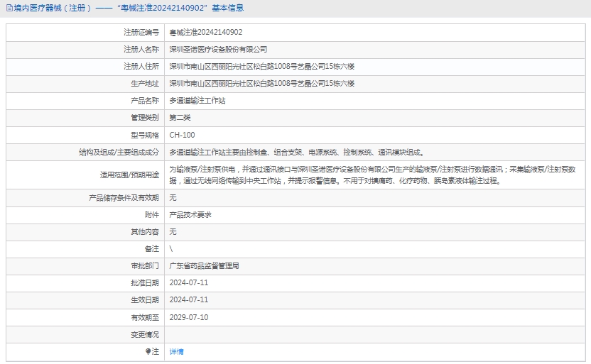Select product name 多通道输注工作站

point(197,101)
